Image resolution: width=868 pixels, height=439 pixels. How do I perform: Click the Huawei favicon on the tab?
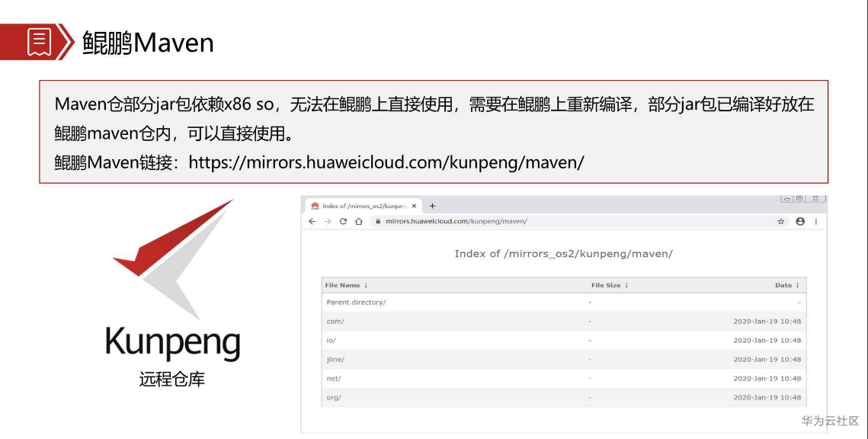[x=315, y=206]
